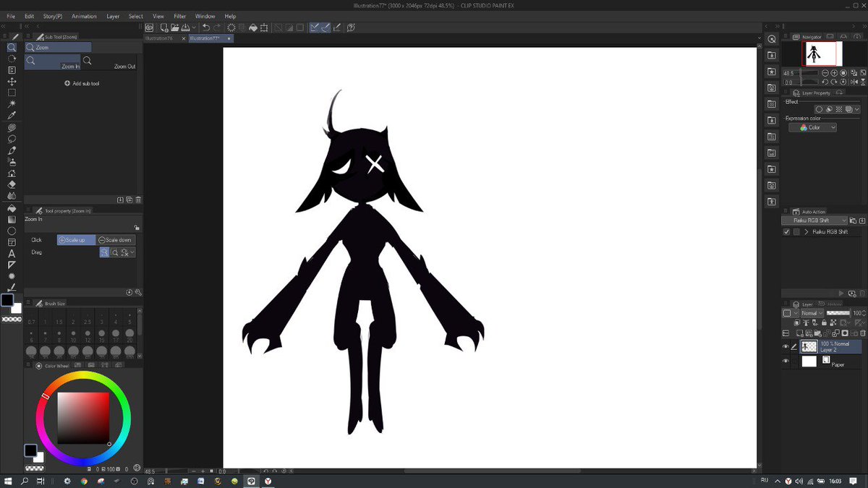The height and width of the screenshot is (488, 868).
Task: Select the Move layer tool
Action: 12,82
